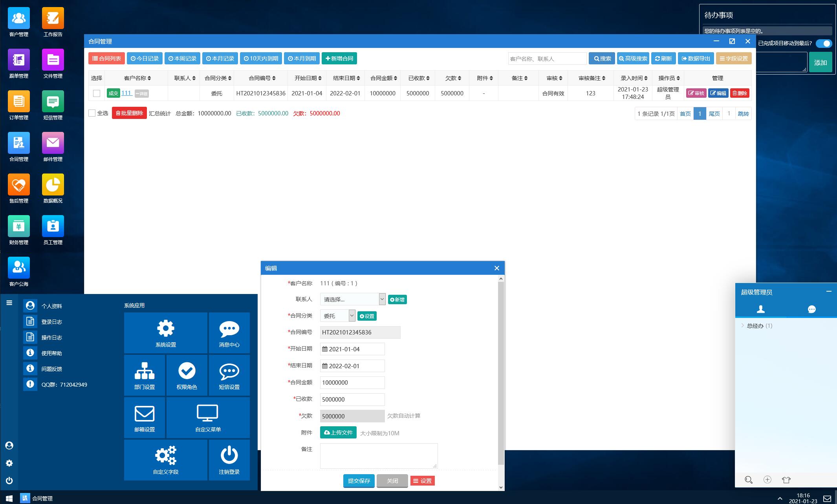
Task: Open the 联系人 dropdown in edit dialog
Action: (353, 299)
